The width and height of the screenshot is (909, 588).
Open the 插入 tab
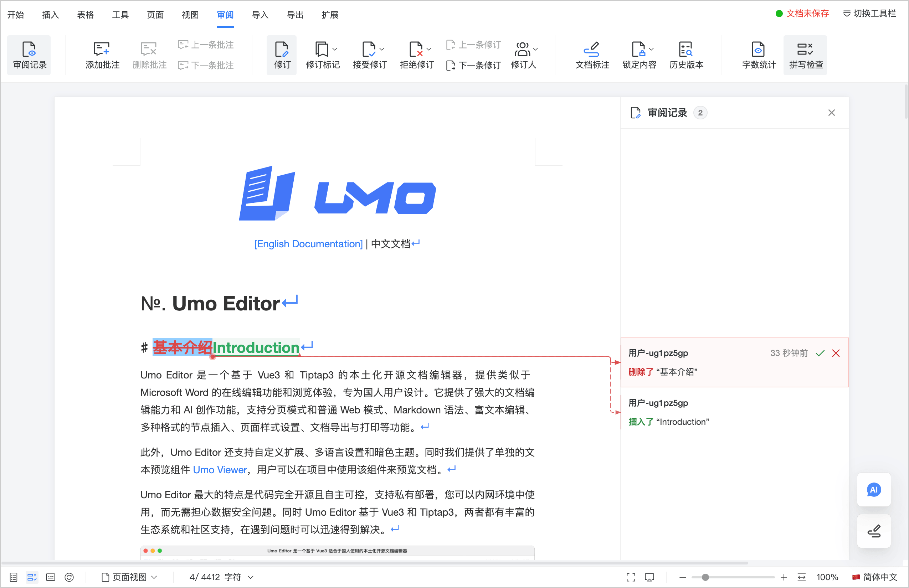50,15
